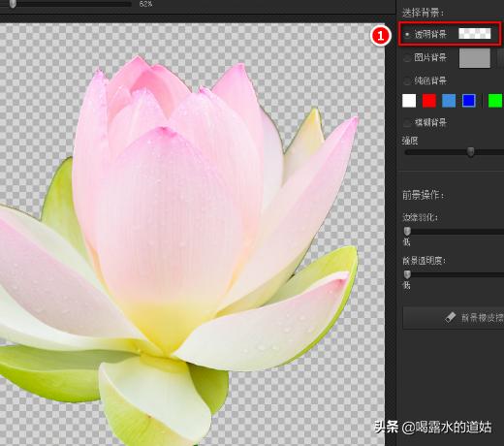Click the eraser icon on 前景橡皮擦
This screenshot has width=504, height=446.
pos(450,317)
